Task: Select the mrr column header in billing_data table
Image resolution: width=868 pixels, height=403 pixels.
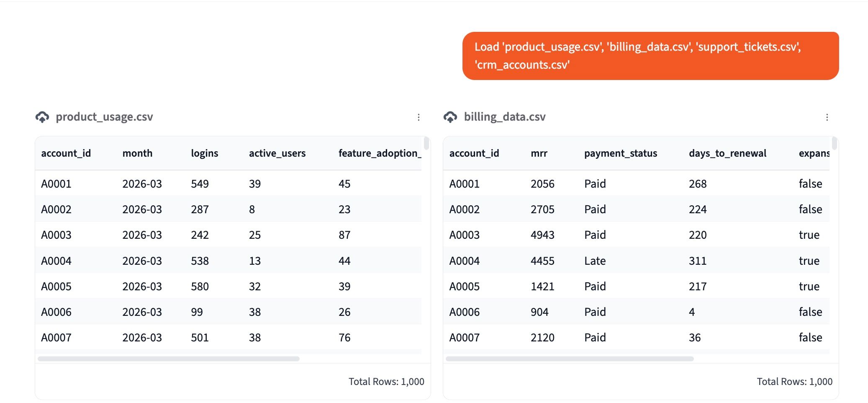Action: (539, 153)
